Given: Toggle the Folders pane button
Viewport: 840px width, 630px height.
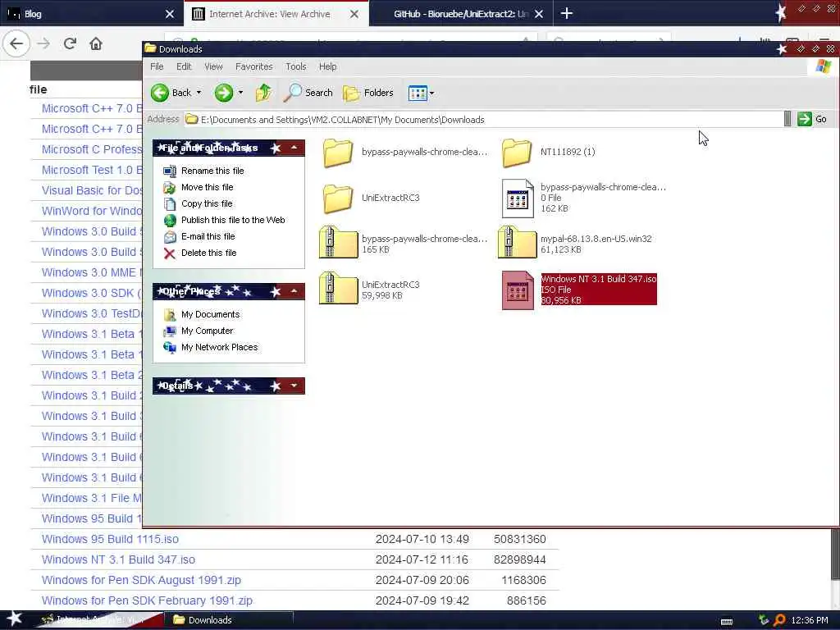Looking at the screenshot, I should tap(368, 93).
